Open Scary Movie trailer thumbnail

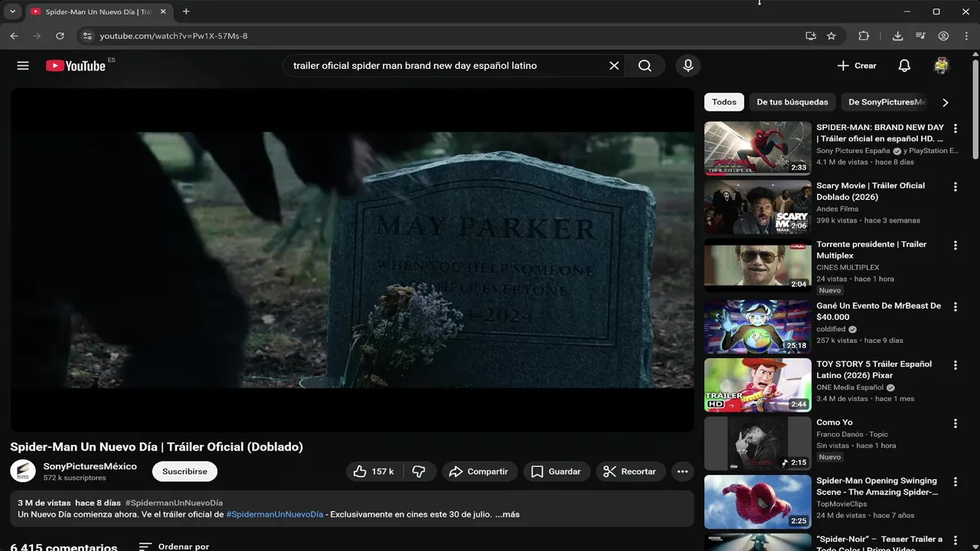(x=758, y=207)
